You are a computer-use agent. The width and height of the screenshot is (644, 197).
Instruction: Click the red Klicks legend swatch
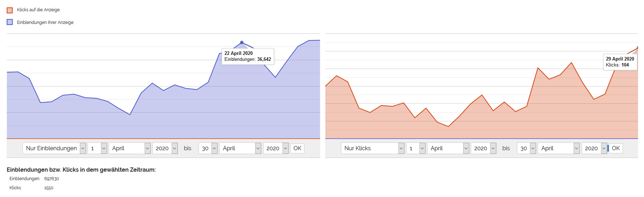click(x=10, y=10)
